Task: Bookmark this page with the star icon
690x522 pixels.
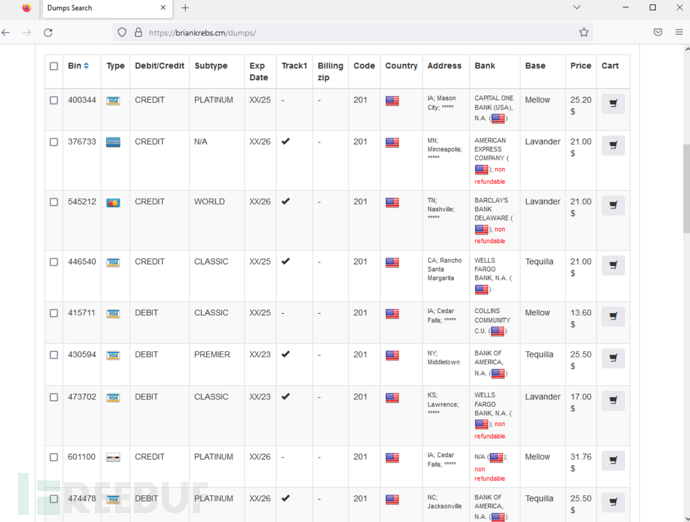Action: click(584, 32)
